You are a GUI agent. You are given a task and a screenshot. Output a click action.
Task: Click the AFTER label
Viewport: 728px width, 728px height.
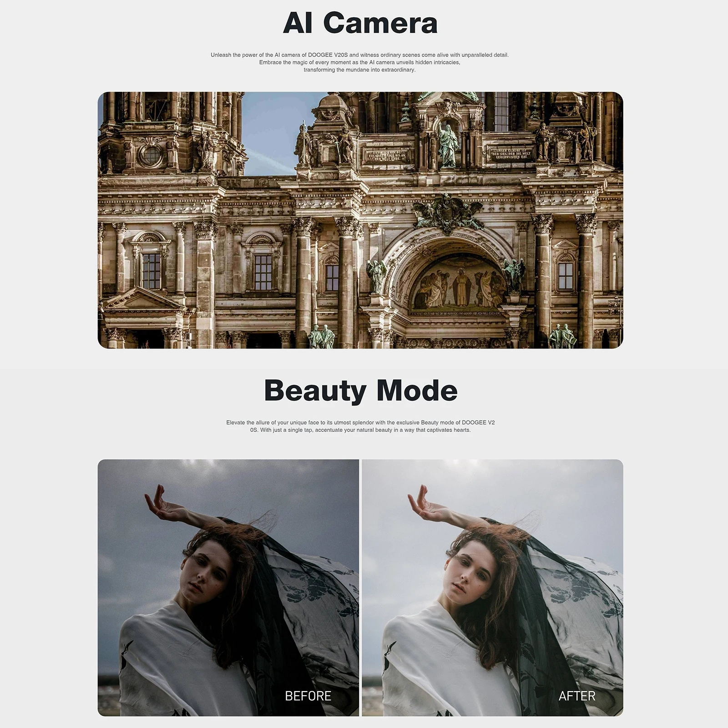coord(577,696)
